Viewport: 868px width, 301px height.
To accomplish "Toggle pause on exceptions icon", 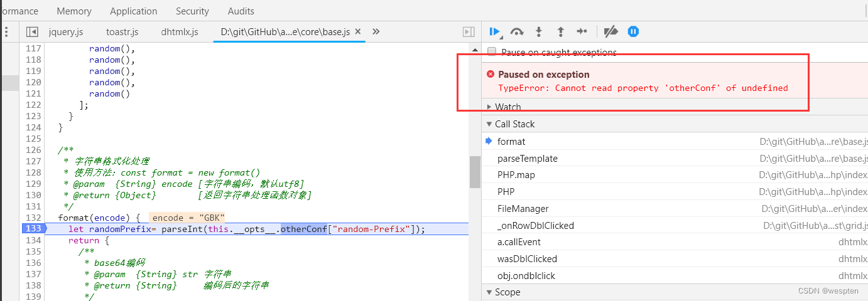I will tap(633, 31).
